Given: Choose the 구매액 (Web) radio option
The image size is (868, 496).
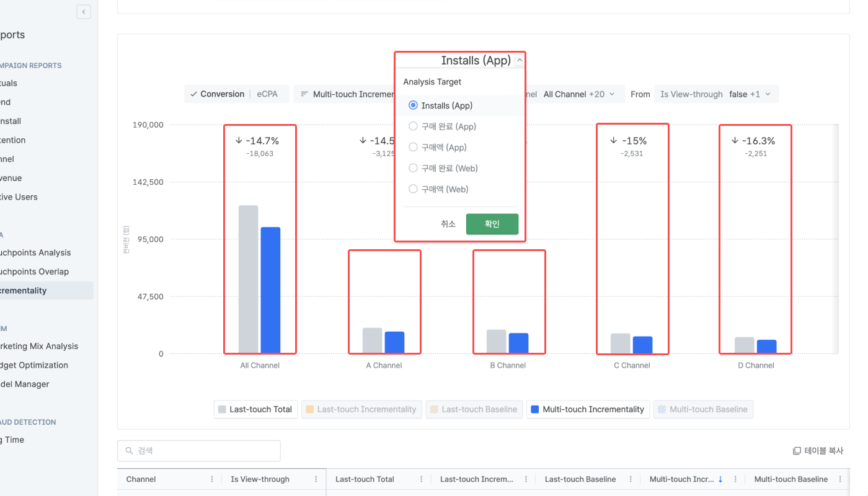Looking at the screenshot, I should (413, 189).
